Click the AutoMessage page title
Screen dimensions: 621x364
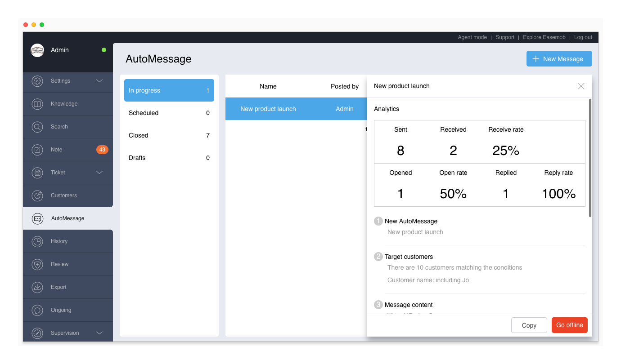tap(158, 59)
